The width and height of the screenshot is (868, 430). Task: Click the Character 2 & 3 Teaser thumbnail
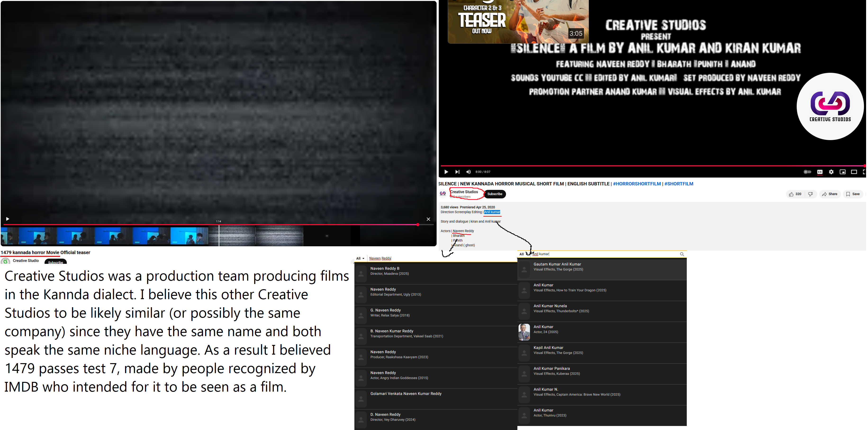tap(518, 21)
